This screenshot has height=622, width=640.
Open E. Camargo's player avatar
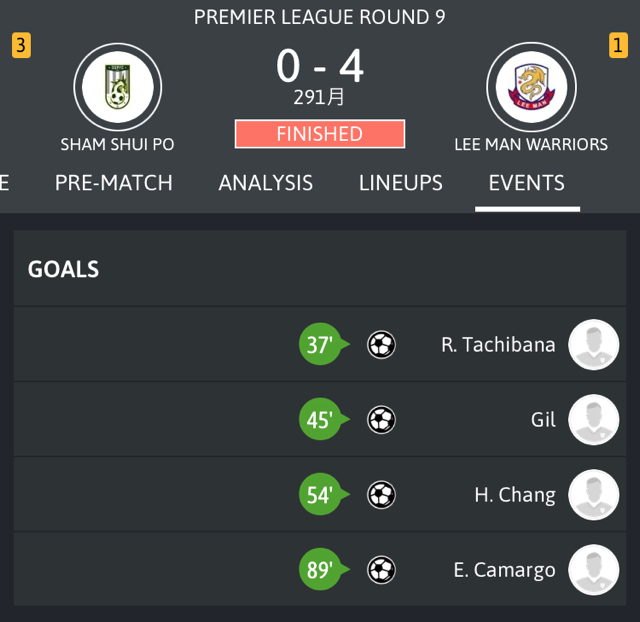coord(593,570)
